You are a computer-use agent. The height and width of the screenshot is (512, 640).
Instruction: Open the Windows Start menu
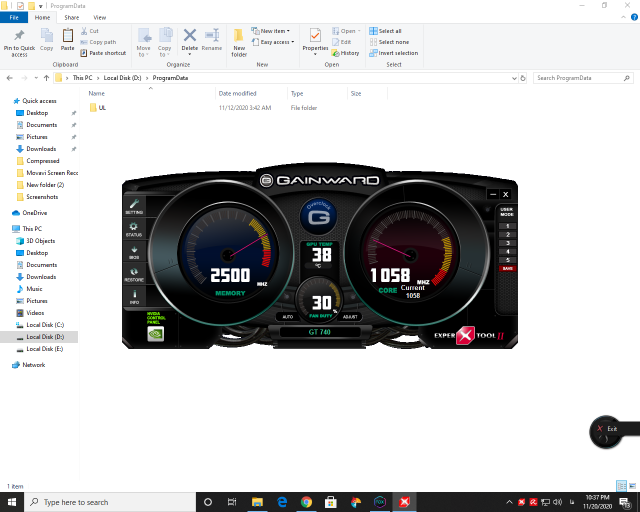(x=12, y=502)
